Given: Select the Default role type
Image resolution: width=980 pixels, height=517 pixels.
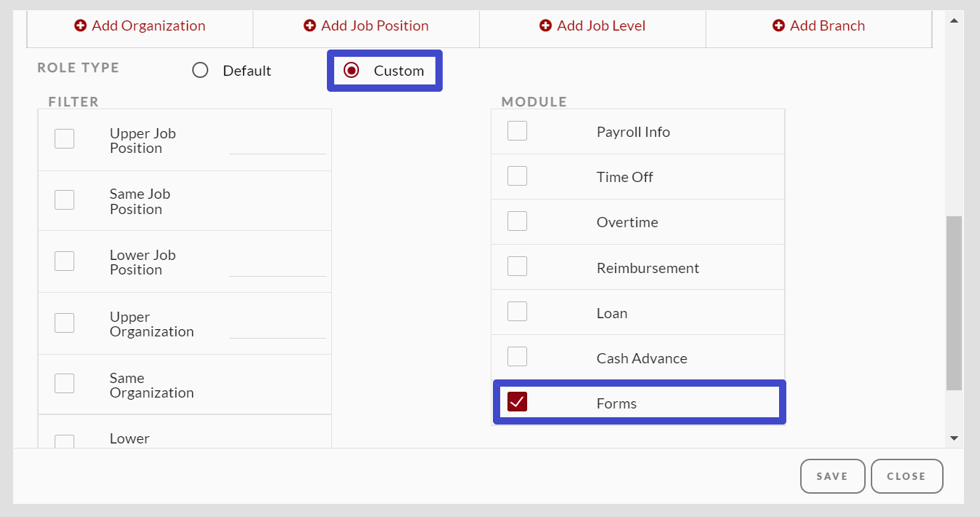Looking at the screenshot, I should pyautogui.click(x=200, y=71).
